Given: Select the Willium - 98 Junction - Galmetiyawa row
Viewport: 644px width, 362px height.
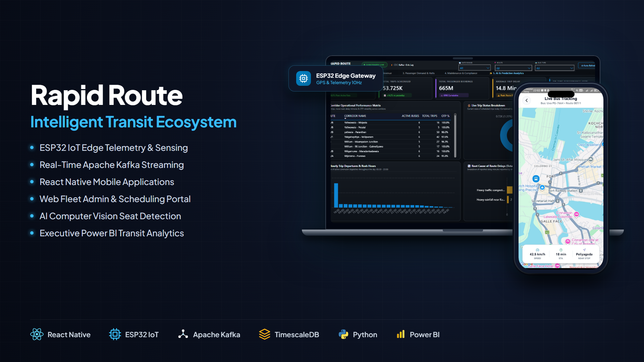Looking at the screenshot, I should [390, 146].
